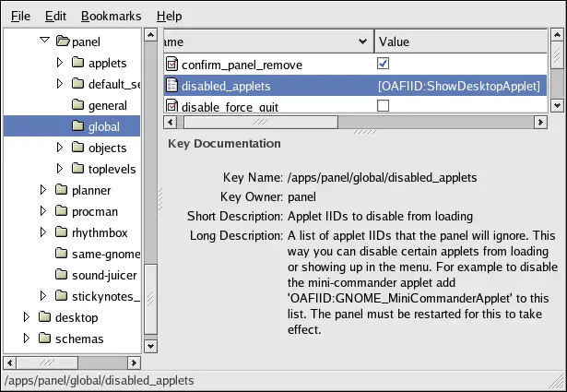Open the Bookmarks menu
The image size is (567, 392).
[109, 16]
